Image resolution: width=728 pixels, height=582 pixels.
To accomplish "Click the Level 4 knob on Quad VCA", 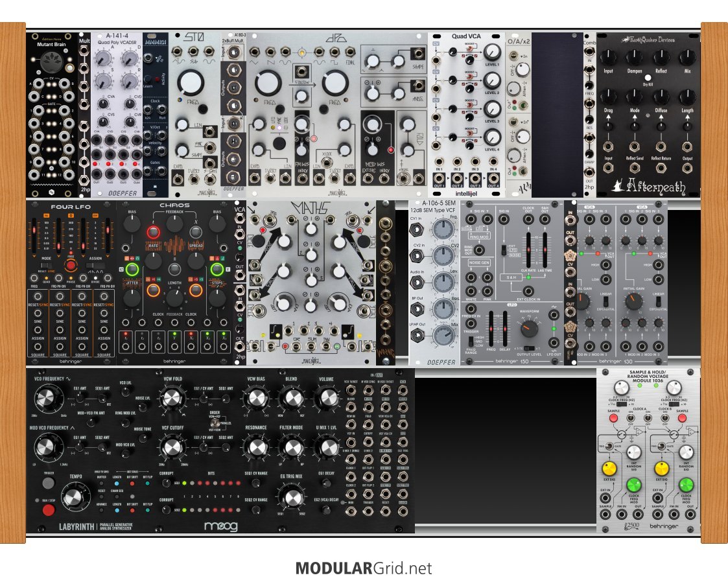I will tap(491, 138).
